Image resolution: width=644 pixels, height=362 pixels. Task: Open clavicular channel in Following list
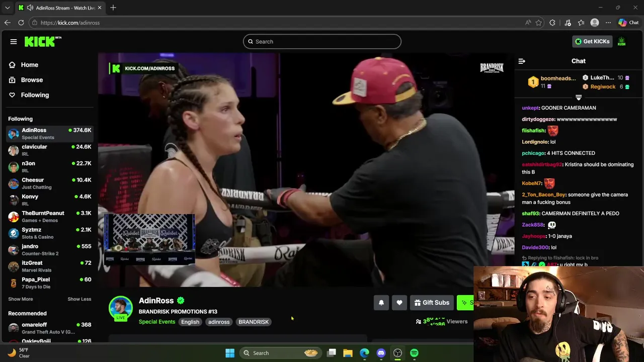[x=49, y=150]
